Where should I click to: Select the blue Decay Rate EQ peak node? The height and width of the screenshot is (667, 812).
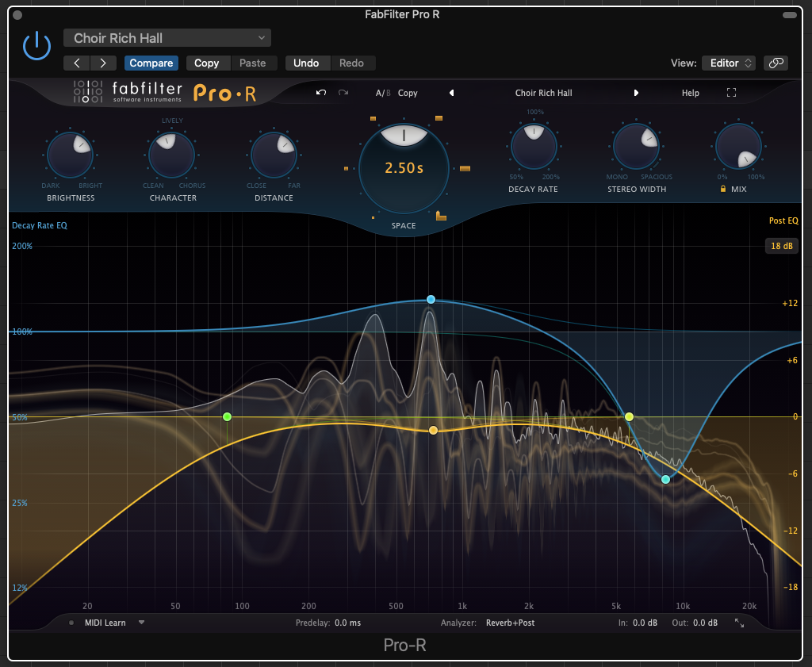(x=431, y=300)
